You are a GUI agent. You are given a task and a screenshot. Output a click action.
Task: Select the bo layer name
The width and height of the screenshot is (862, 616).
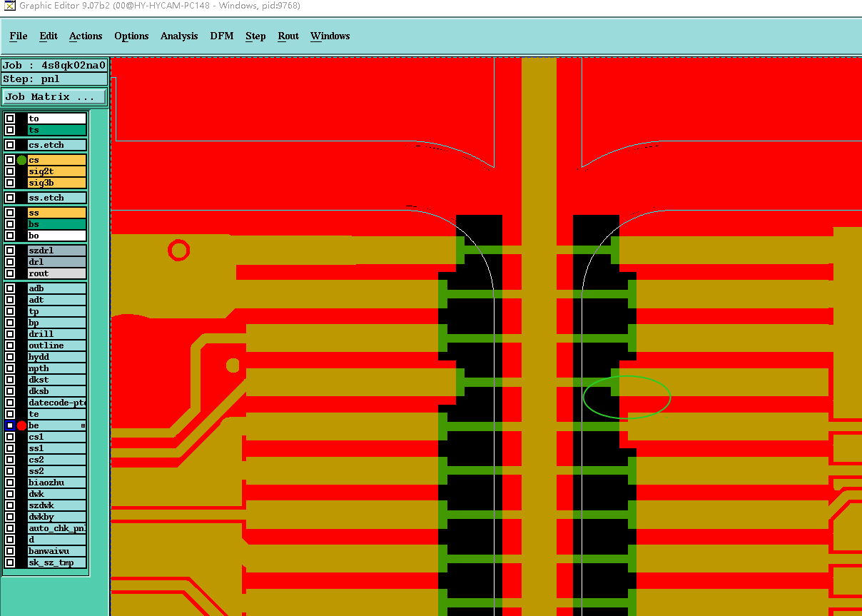coord(56,236)
